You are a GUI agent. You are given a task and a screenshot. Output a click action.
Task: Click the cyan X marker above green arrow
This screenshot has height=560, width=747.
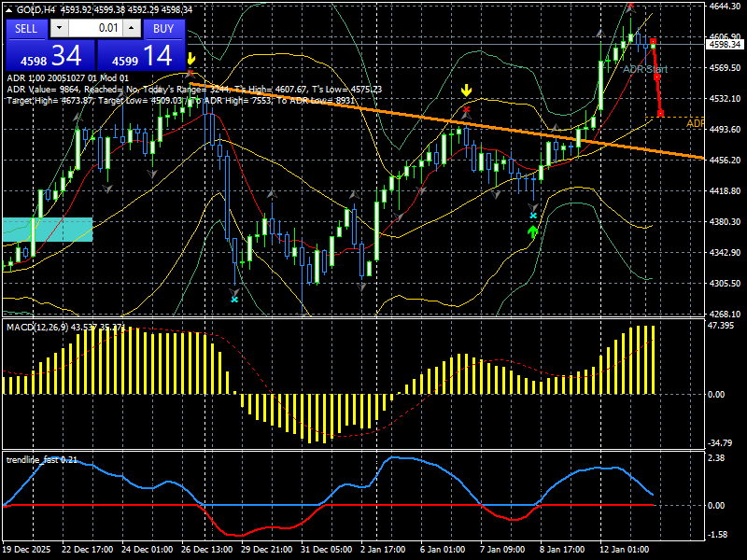pyautogui.click(x=533, y=216)
